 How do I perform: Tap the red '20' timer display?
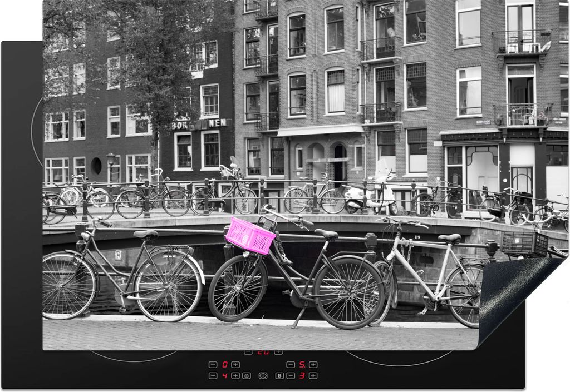[x=263, y=352]
